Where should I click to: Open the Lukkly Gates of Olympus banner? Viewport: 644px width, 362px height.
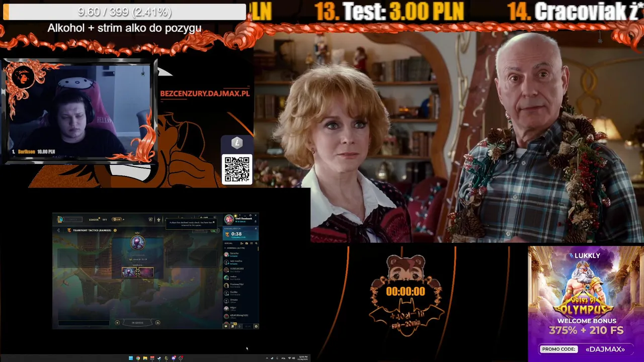586,304
